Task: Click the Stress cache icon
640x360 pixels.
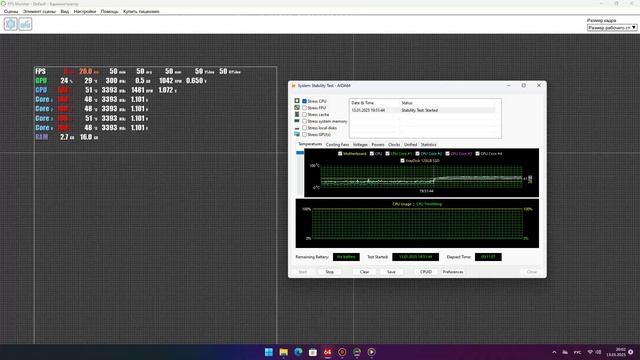Action: pos(297,114)
